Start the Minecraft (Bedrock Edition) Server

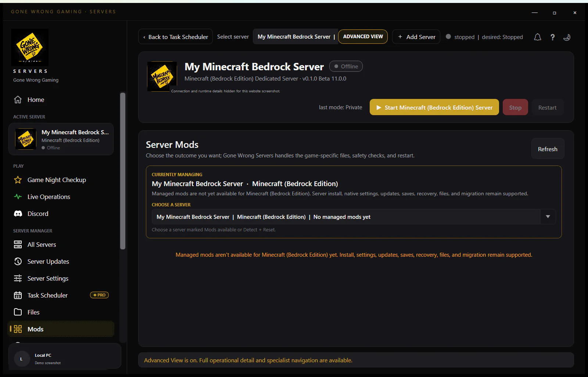[434, 107]
